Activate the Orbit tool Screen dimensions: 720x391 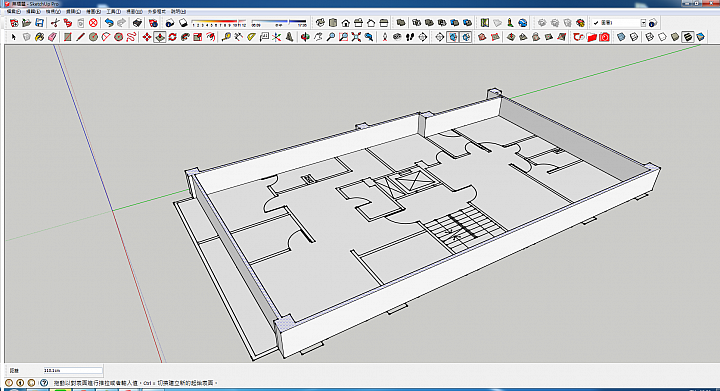(305, 37)
